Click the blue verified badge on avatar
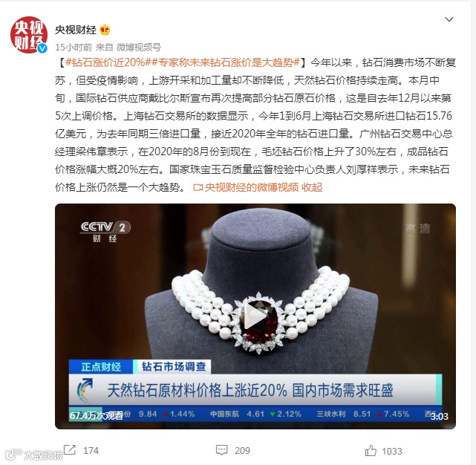 [x=42, y=48]
